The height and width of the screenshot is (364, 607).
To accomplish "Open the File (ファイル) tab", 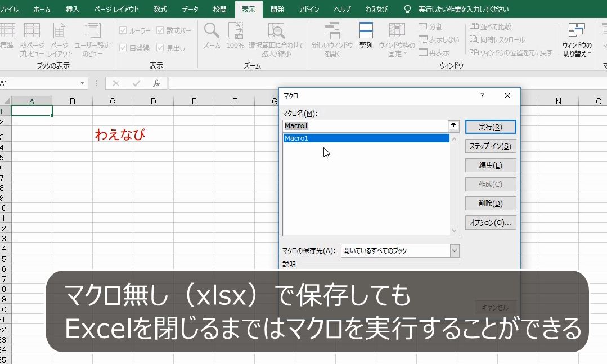I will coord(10,9).
